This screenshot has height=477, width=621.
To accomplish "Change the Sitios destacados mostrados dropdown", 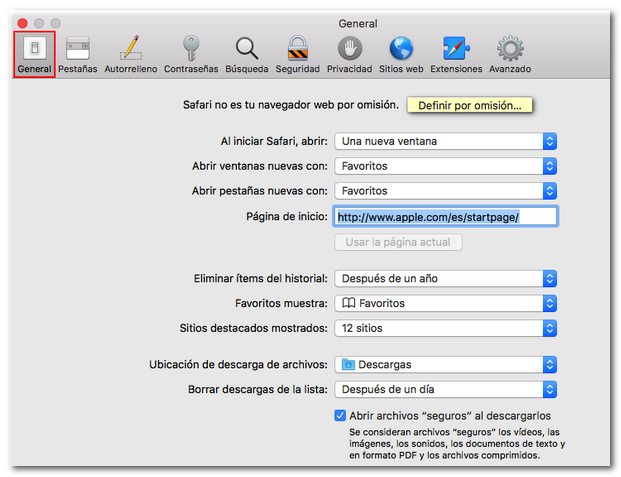I will click(445, 328).
